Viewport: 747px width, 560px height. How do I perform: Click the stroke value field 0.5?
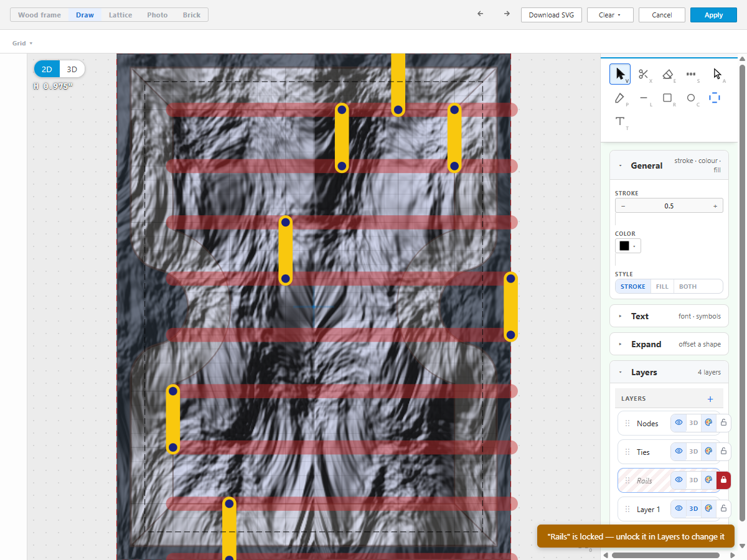pos(669,206)
